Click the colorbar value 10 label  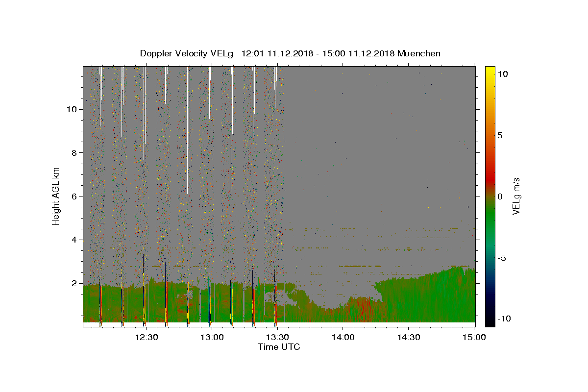503,74
